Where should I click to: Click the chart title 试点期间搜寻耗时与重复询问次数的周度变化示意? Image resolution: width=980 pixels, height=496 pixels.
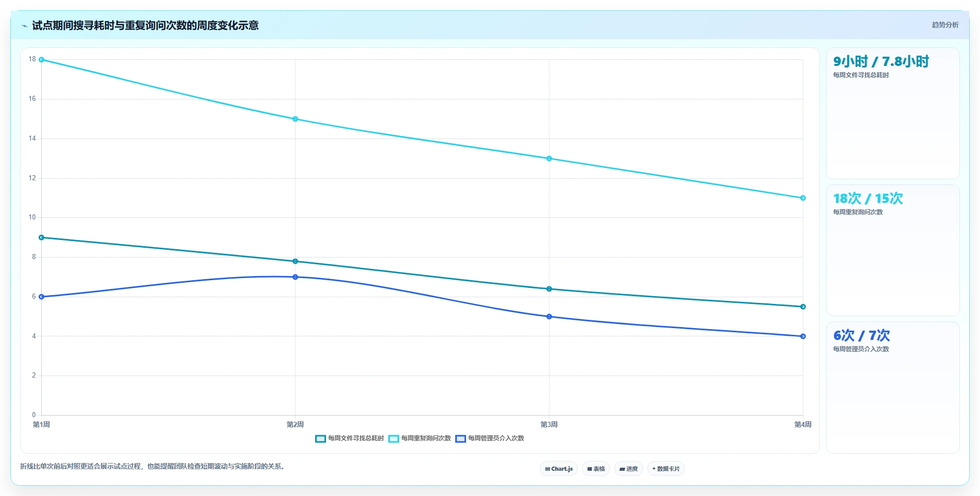click(x=145, y=26)
